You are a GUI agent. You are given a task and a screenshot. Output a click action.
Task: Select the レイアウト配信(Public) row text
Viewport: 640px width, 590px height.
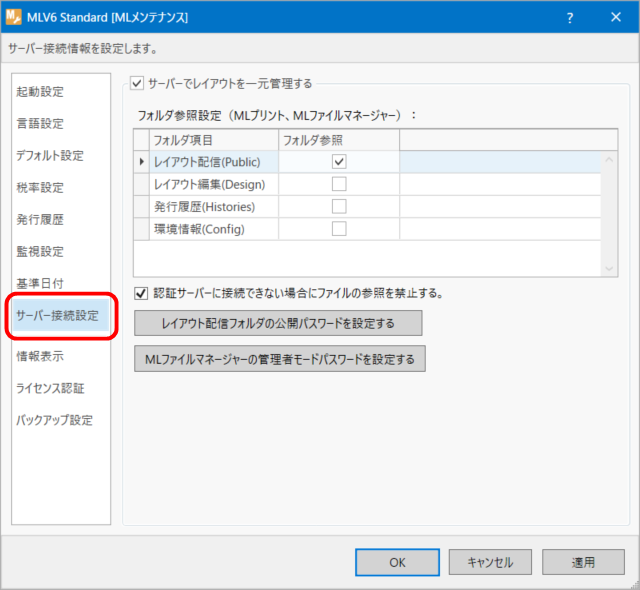point(207,162)
